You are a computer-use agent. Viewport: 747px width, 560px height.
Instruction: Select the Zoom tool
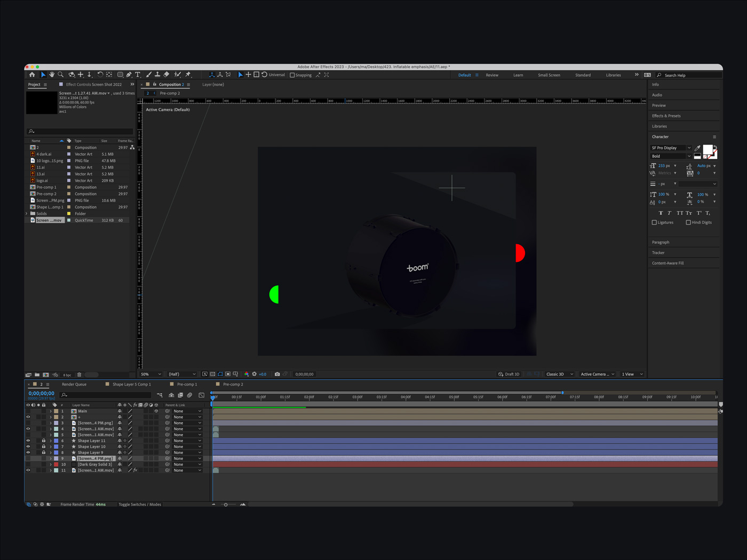click(61, 75)
